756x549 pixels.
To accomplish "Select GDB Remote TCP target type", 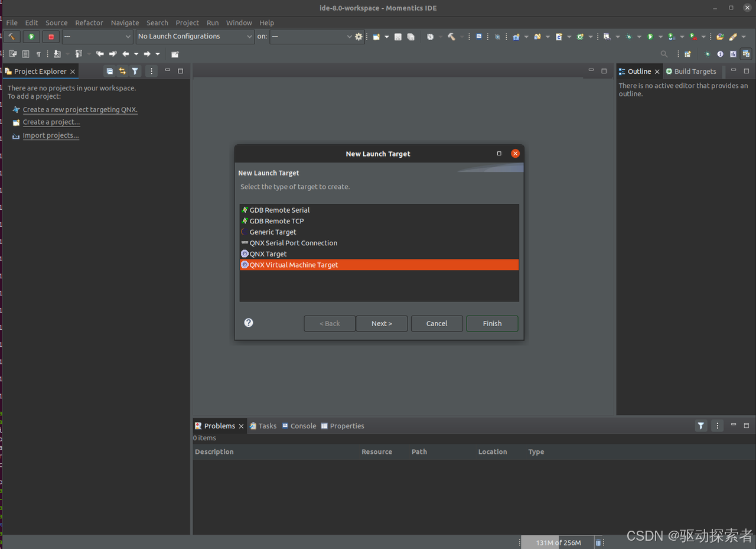I will point(379,221).
